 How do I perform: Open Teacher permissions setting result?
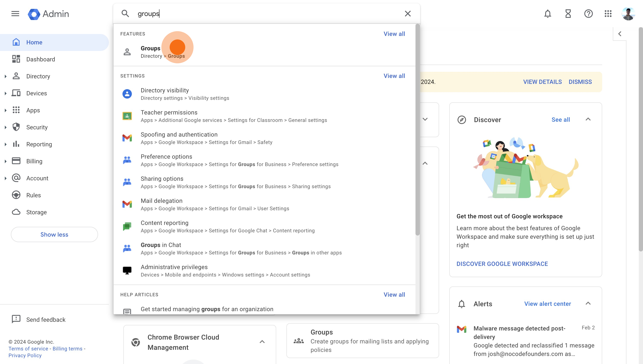point(264,116)
